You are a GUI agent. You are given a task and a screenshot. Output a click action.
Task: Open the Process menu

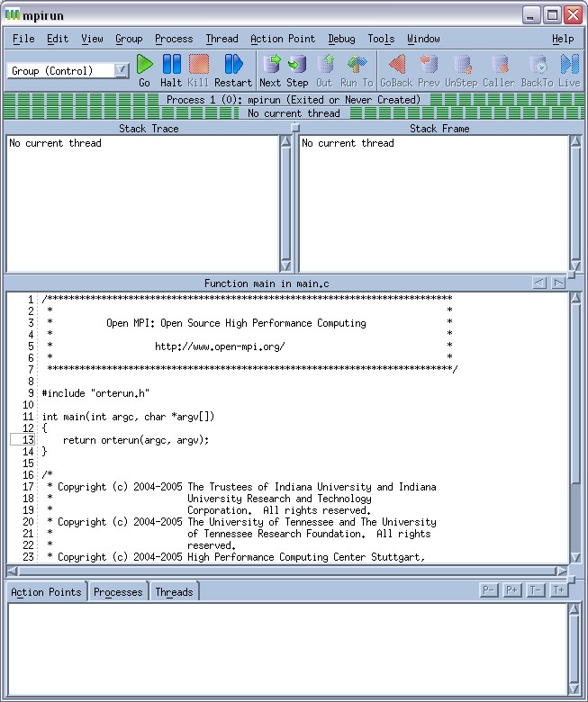[x=174, y=39]
